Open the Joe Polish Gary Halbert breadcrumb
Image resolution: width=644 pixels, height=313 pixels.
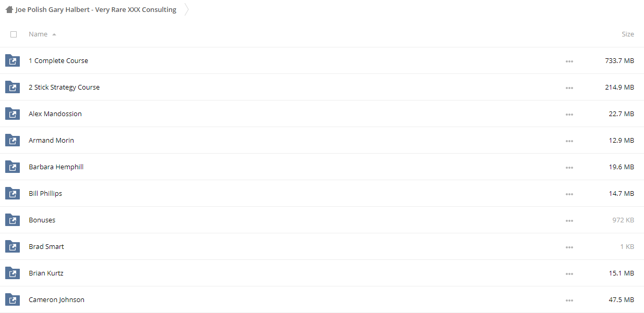pyautogui.click(x=96, y=9)
